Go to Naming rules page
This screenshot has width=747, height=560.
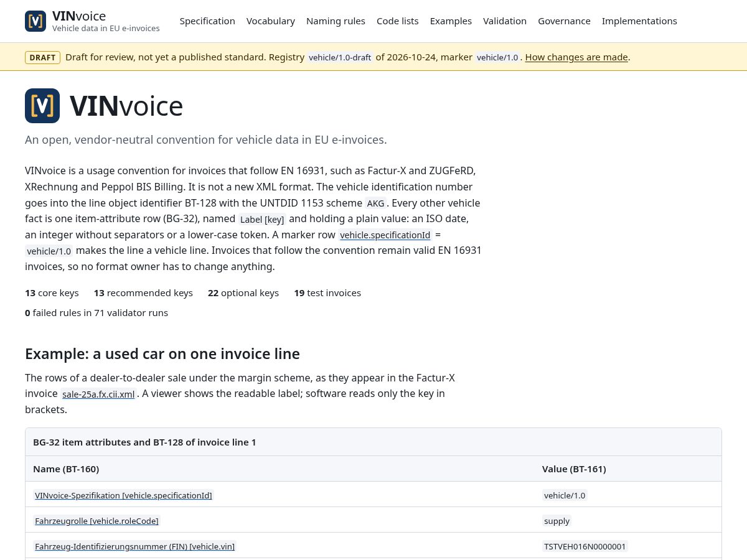336,21
